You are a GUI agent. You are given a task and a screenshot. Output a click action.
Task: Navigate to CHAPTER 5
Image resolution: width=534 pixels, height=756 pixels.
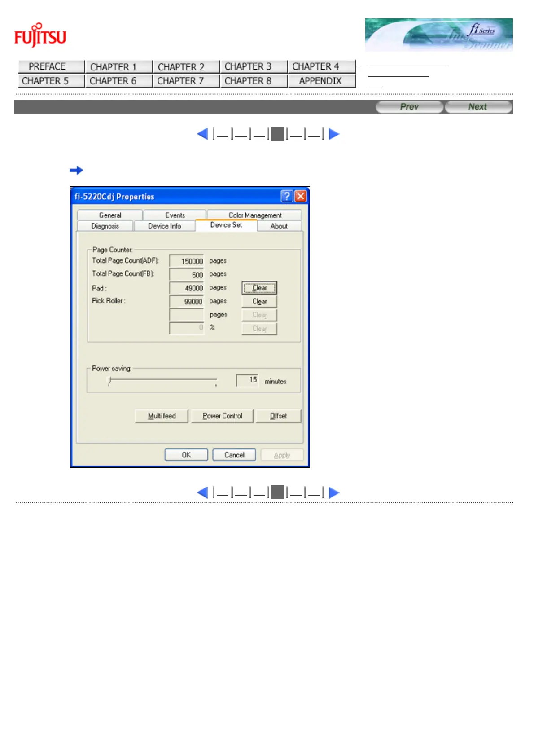(51, 81)
